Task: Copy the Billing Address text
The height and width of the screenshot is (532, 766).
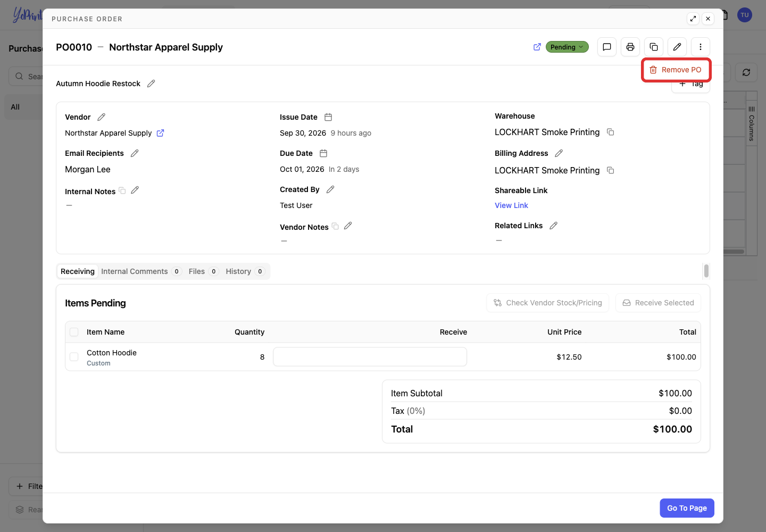Action: (611, 170)
